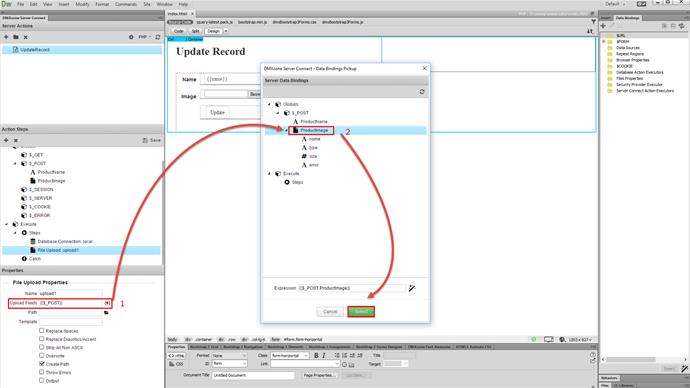Open data picker beside Upload Fields

[107, 303]
